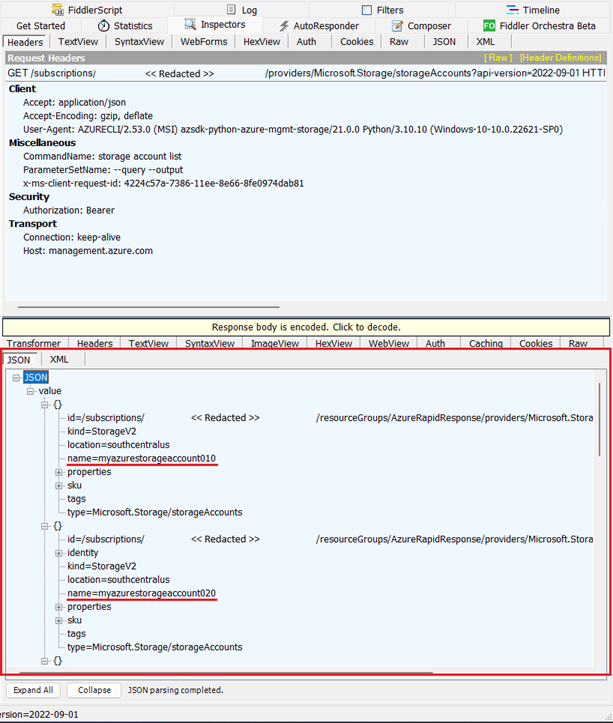Select the request JSON tab
Screen dimensions: 613x723
[x=444, y=41]
